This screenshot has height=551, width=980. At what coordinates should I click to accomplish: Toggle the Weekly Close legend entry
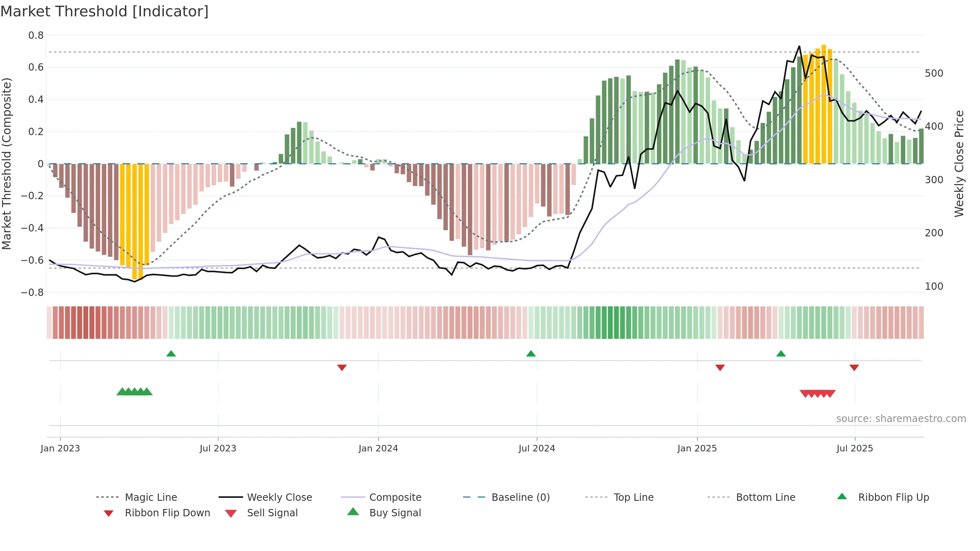point(265,497)
